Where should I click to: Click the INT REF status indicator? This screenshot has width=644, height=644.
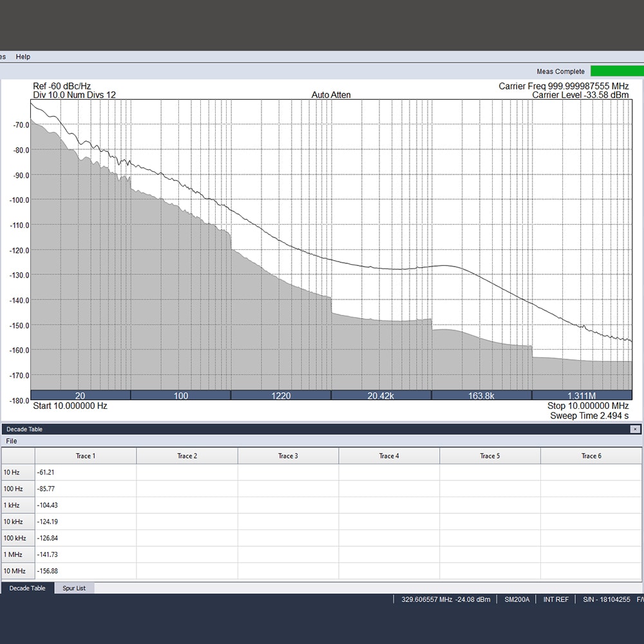coord(556,600)
